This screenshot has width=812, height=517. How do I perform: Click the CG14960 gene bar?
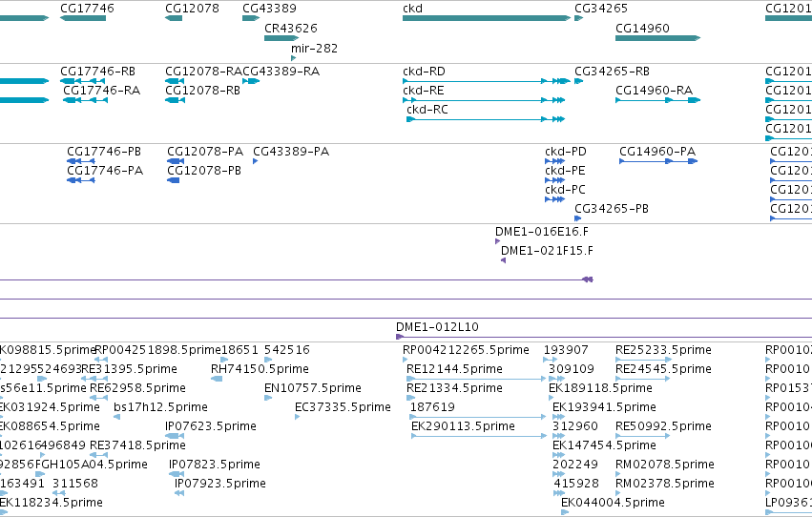(657, 38)
